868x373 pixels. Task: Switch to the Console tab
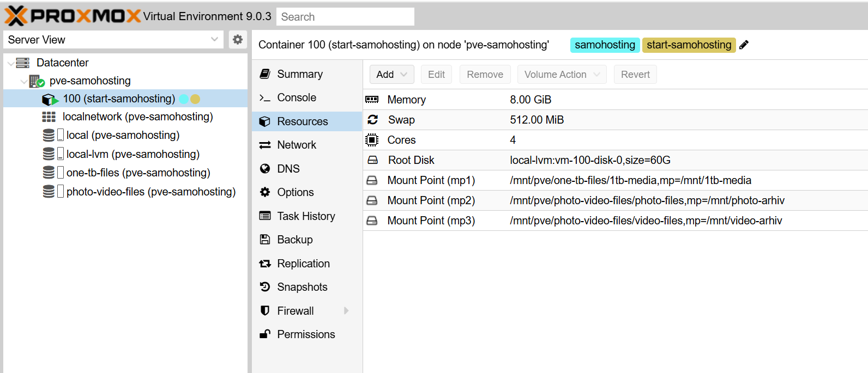296,97
